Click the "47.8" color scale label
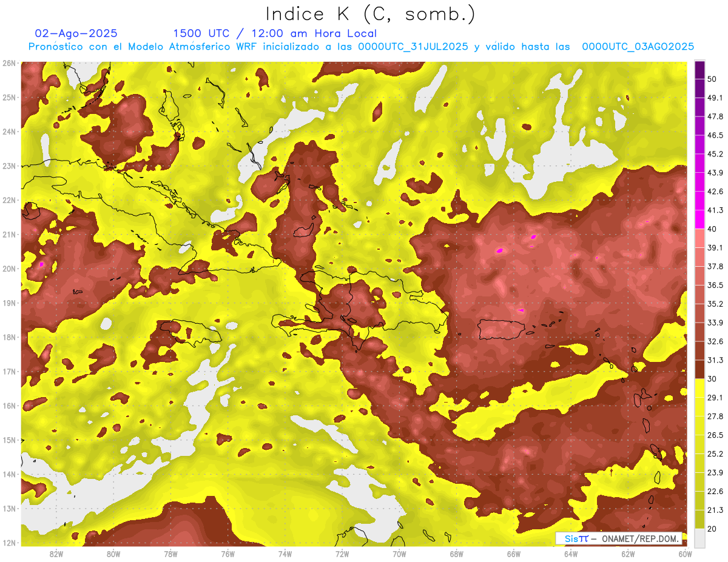Image resolution: width=728 pixels, height=562 pixels. coord(715,116)
